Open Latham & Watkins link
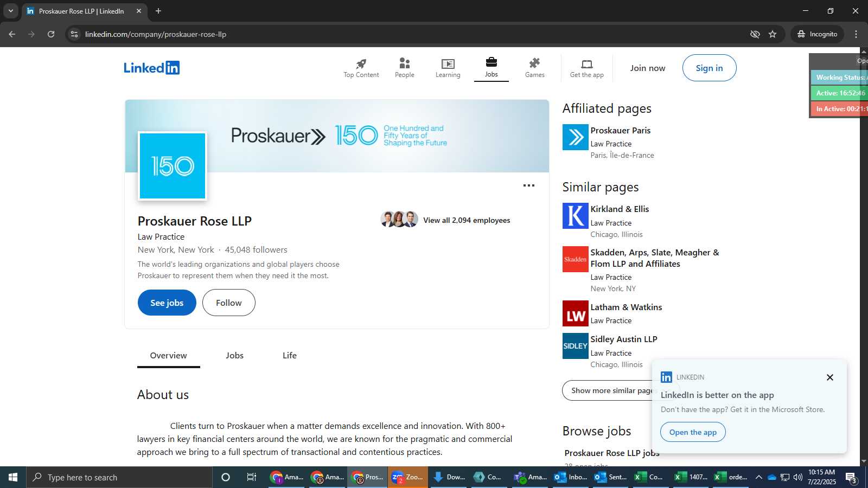868x488 pixels. 626,307
